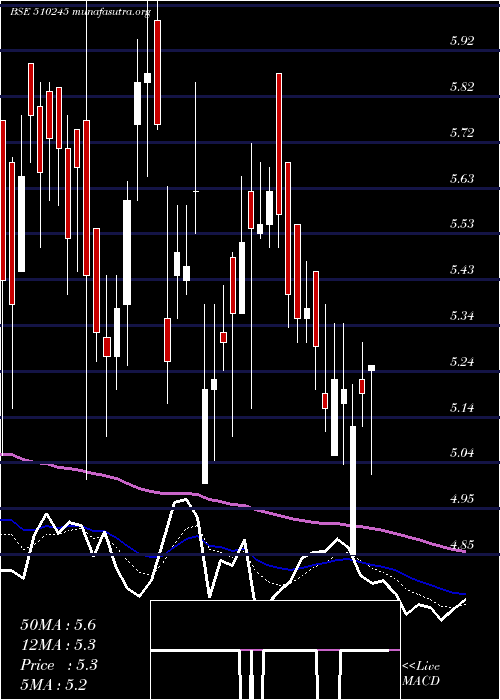
Task: Click the long white candle dropping to 4.85
Action: (353, 491)
